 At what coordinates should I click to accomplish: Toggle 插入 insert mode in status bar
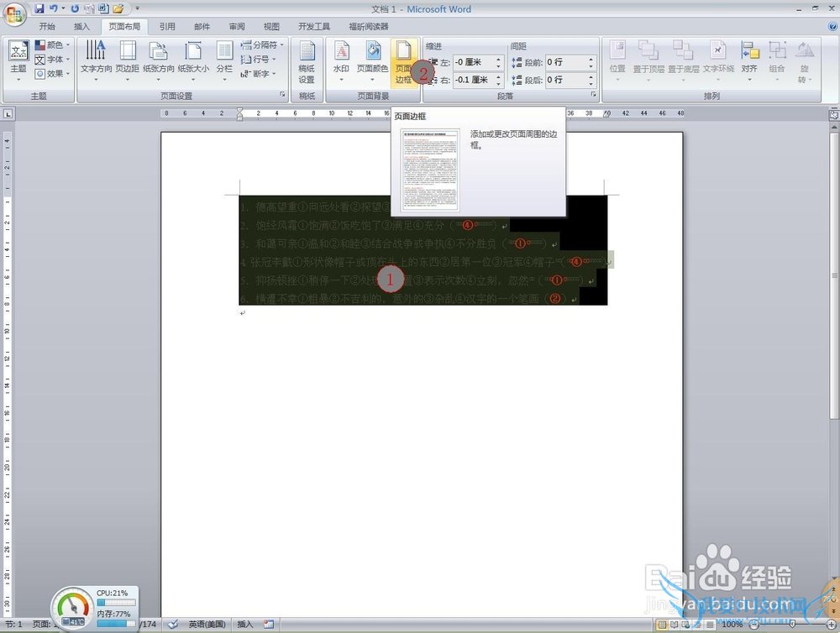pyautogui.click(x=244, y=625)
